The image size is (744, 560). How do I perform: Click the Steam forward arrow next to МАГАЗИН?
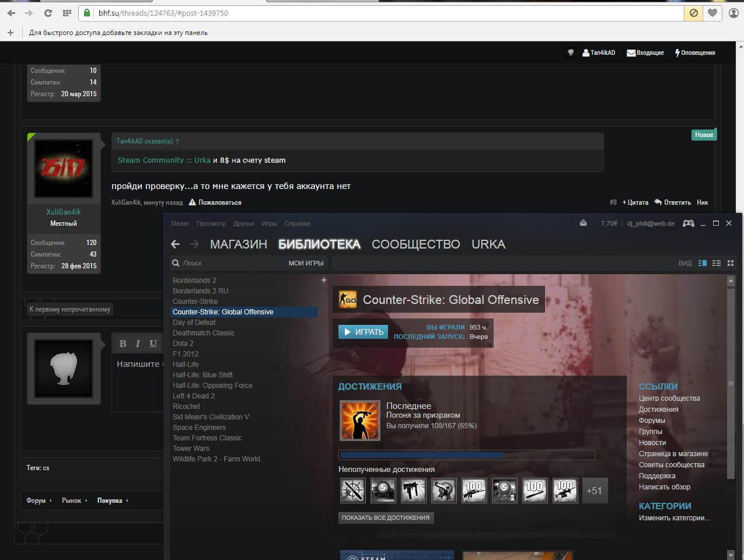195,244
